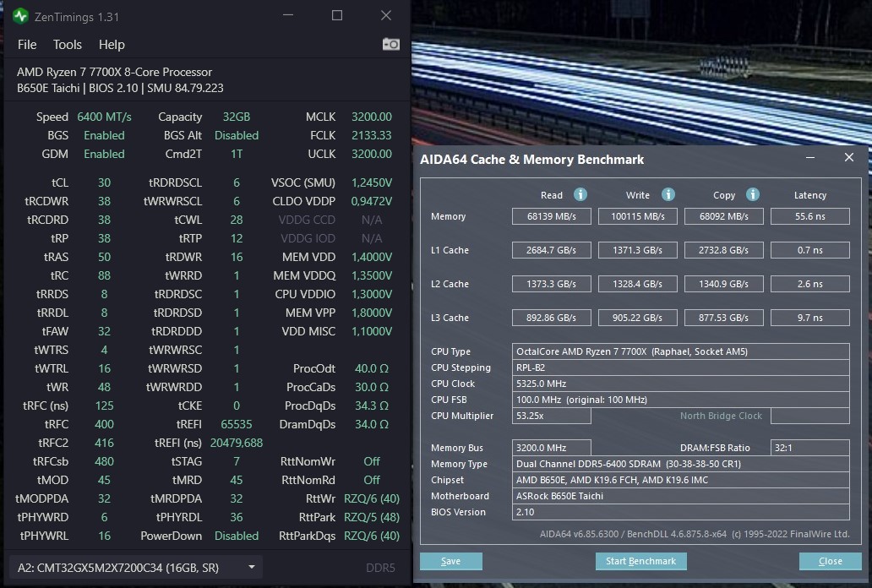The height and width of the screenshot is (588, 872).
Task: Minimize the ZenTimings window
Action: pos(288,15)
